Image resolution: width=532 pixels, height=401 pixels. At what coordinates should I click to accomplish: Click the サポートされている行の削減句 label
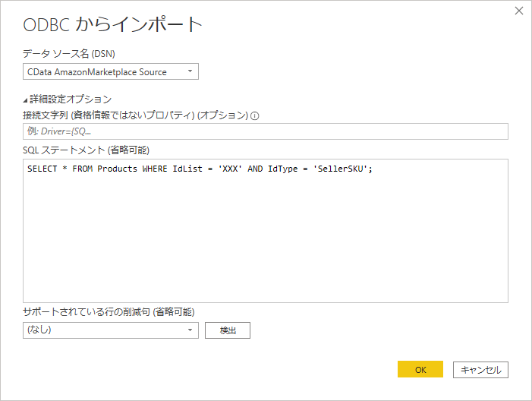point(109,311)
